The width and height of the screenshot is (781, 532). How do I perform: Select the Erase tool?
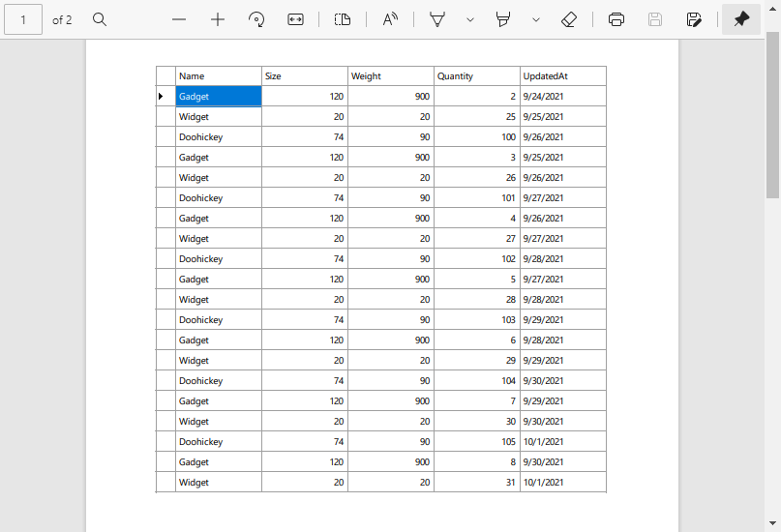569,19
